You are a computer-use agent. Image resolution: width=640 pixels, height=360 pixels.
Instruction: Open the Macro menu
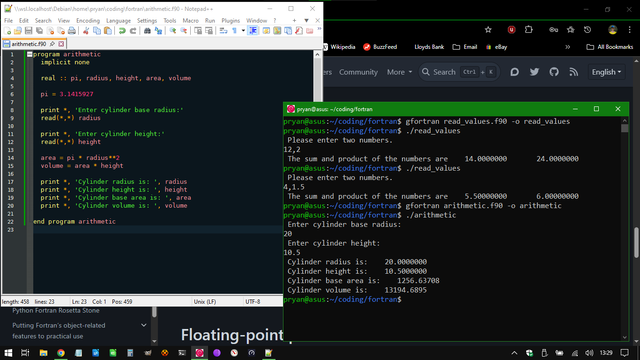pyautogui.click(x=190, y=20)
